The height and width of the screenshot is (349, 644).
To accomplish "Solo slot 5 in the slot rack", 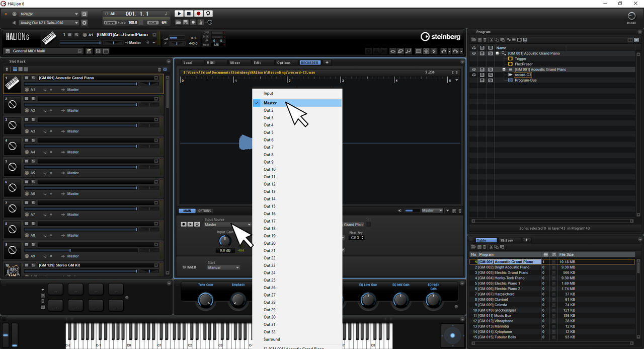I will point(33,161).
